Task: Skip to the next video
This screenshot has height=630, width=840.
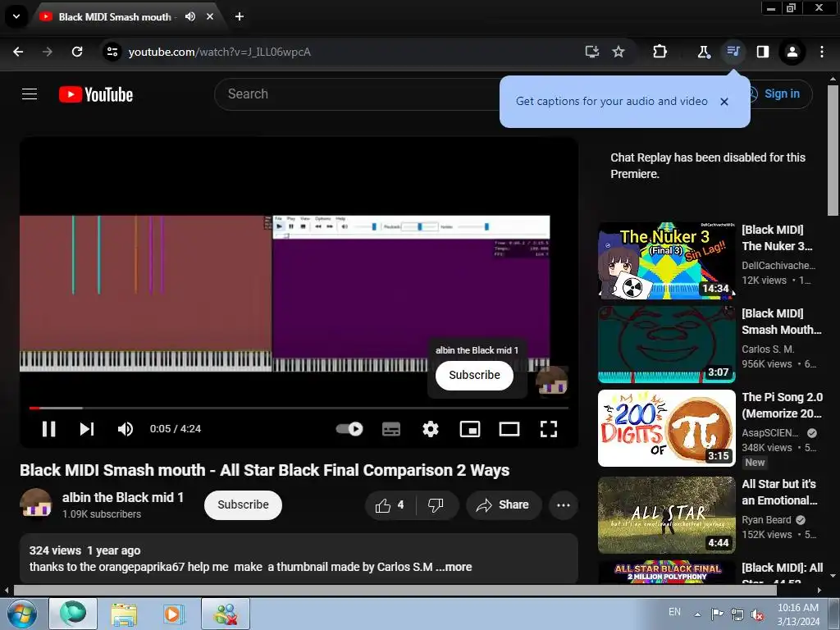Action: (86, 428)
